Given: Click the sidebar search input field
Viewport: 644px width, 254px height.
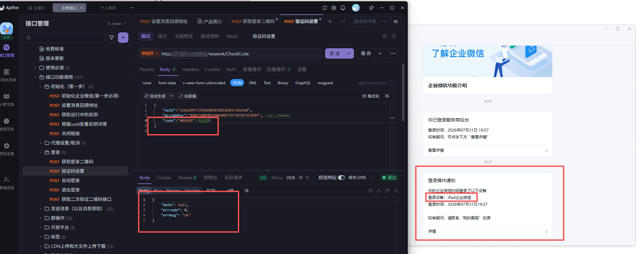Looking at the screenshot, I should (x=64, y=38).
